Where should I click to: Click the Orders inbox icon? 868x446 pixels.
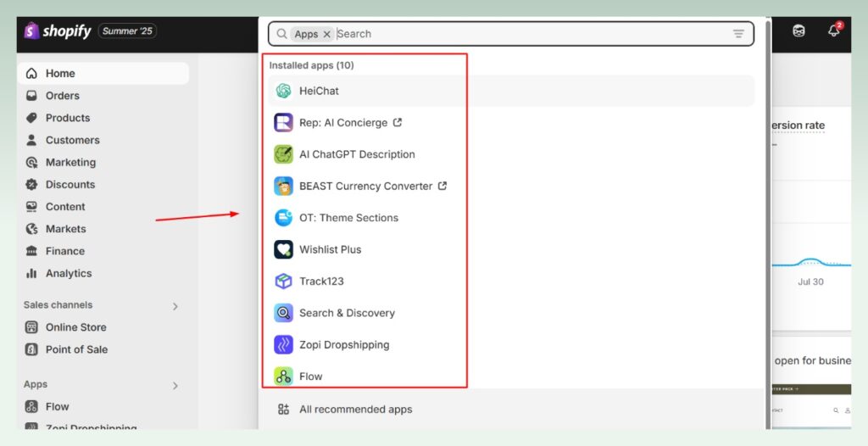pyautogui.click(x=31, y=95)
